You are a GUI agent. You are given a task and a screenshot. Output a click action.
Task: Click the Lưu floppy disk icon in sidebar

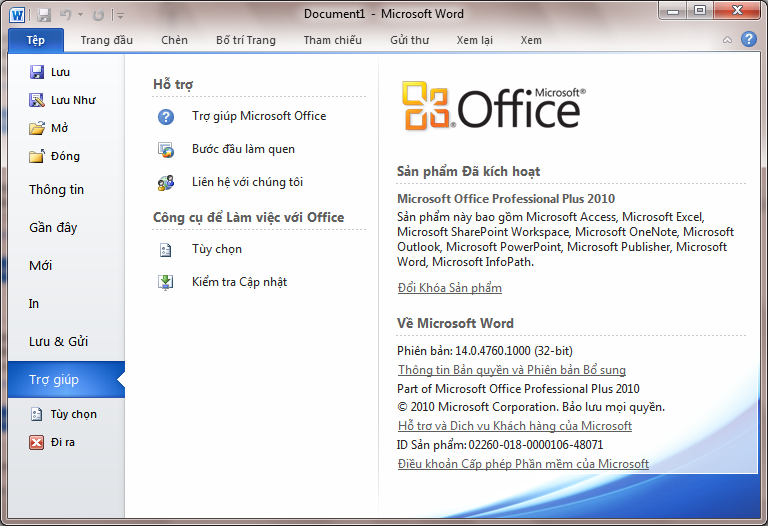[x=37, y=72]
